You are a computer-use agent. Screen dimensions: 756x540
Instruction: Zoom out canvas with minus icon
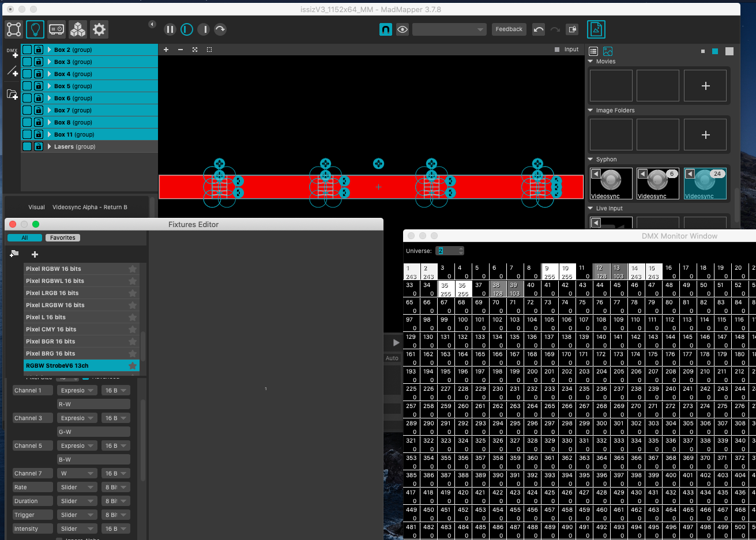(x=180, y=50)
